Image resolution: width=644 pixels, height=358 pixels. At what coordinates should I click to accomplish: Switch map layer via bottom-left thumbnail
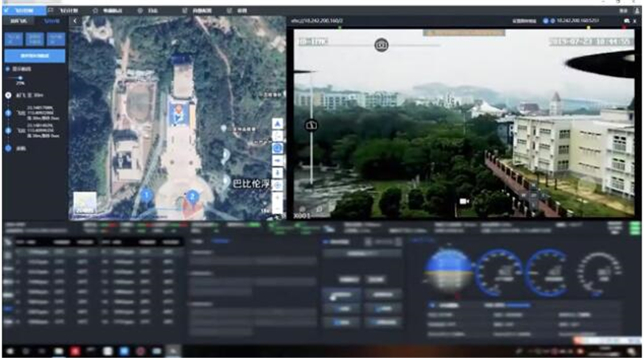(85, 204)
